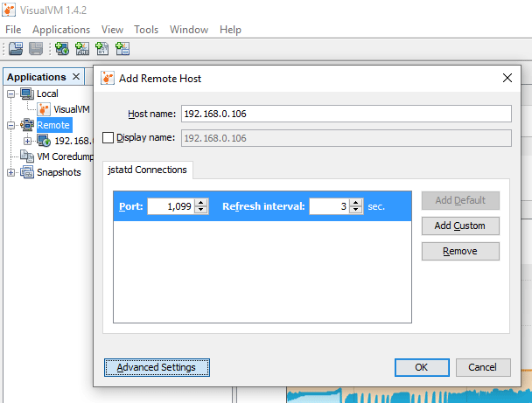Click the Add JMX Connection toolbar icon

tap(82, 48)
